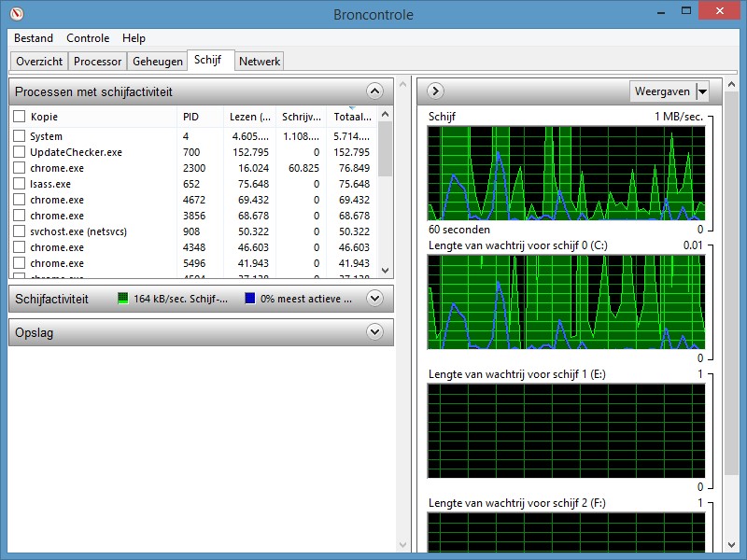The width and height of the screenshot is (747, 560).
Task: Close the Broncontrole window
Action: 719,10
